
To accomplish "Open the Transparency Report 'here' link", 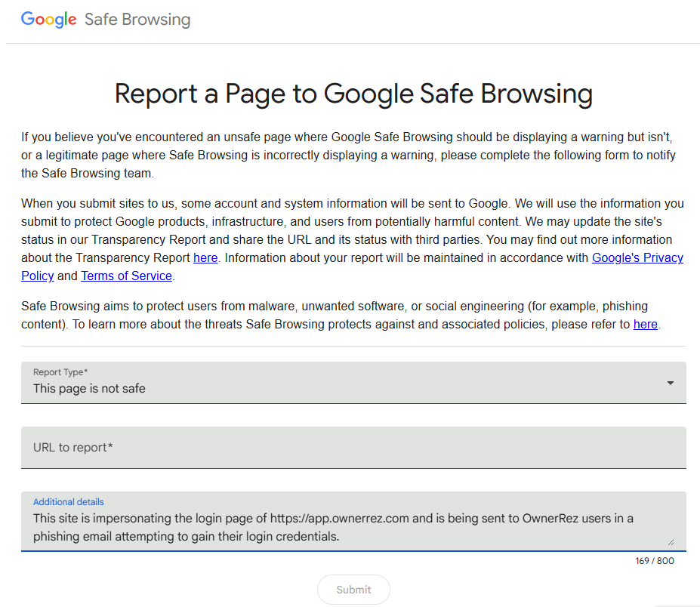I will [205, 258].
